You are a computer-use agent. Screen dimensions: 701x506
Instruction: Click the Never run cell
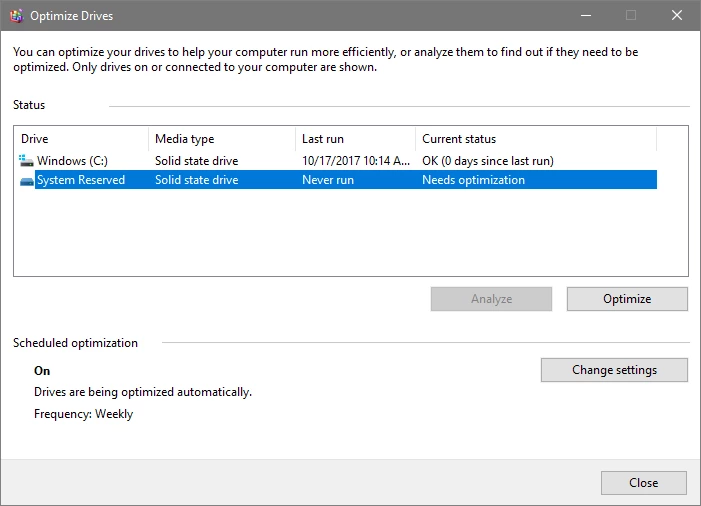click(x=328, y=180)
